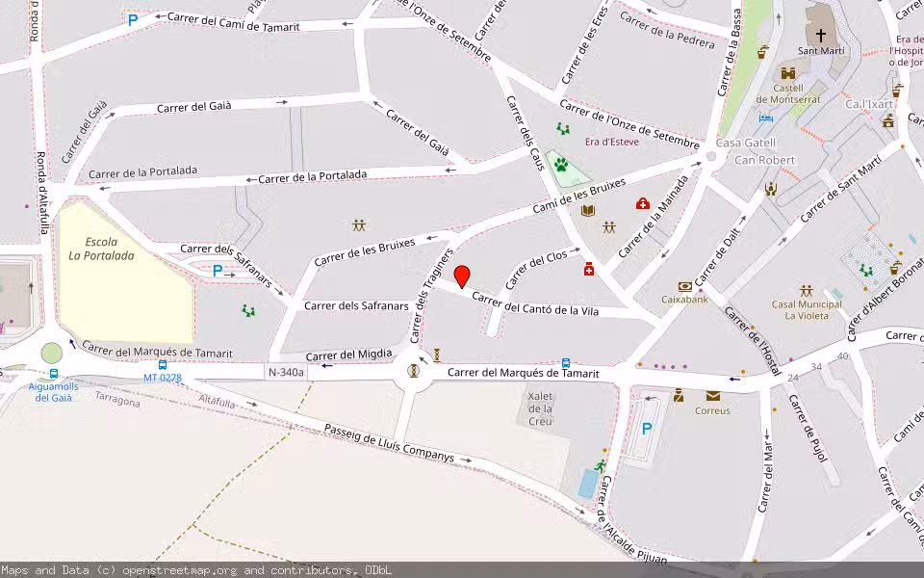Click the place of worship icon near Can Robert

click(770, 190)
